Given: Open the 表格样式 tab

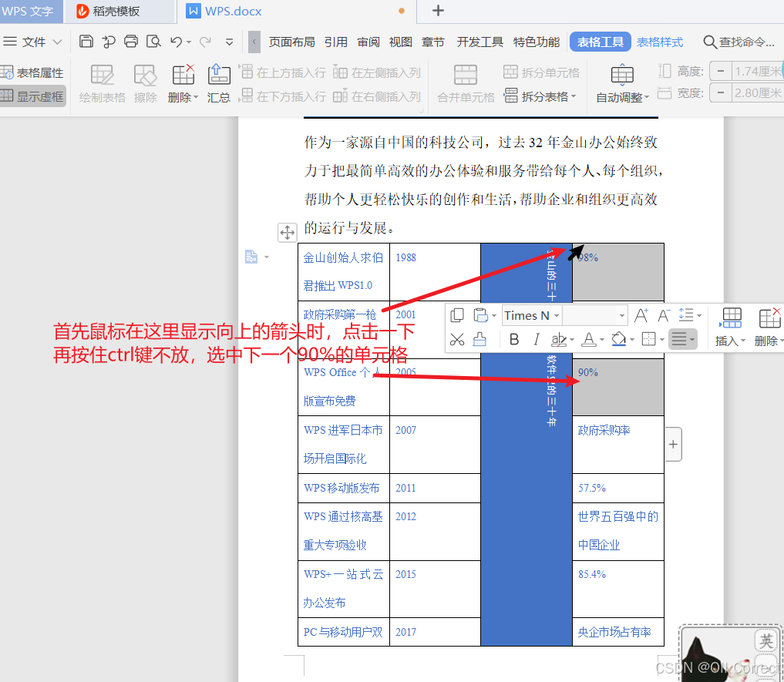Looking at the screenshot, I should (x=660, y=42).
